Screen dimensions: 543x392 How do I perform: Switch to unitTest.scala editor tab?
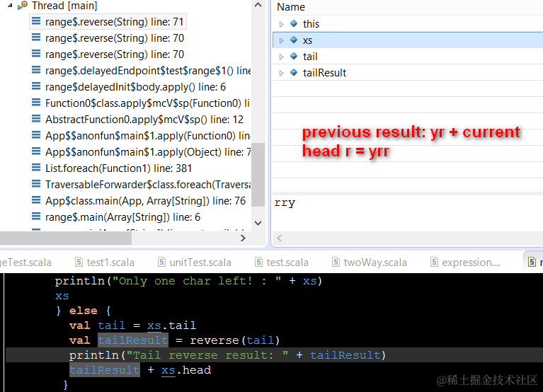[x=195, y=263]
